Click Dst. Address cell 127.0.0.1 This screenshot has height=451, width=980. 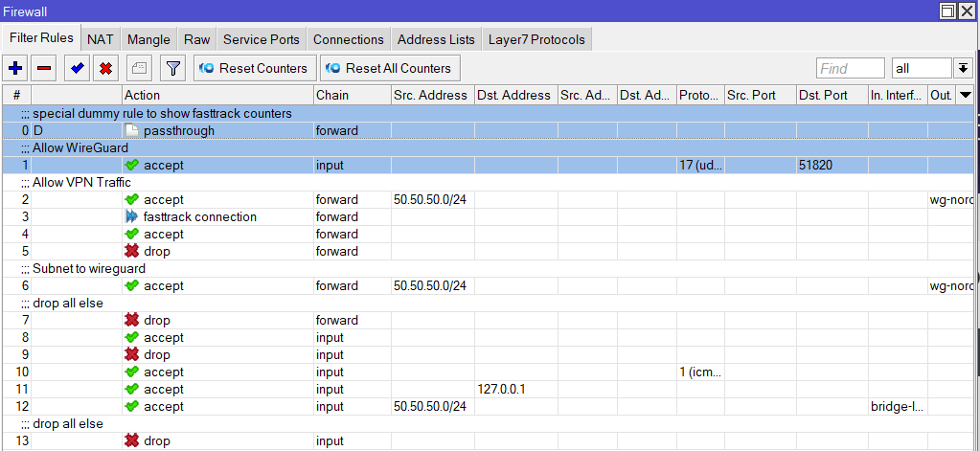tap(516, 389)
